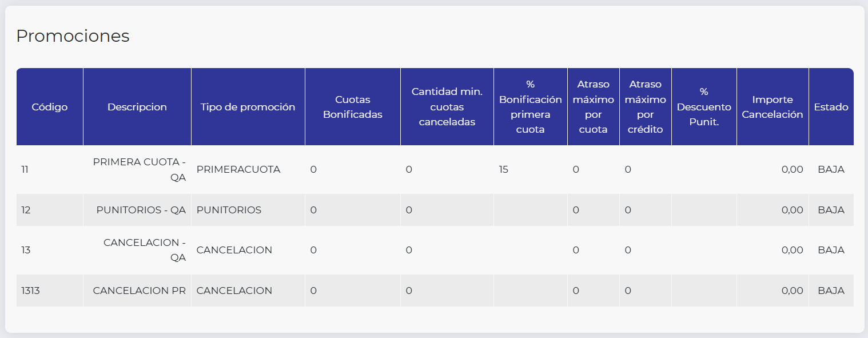Click the Atraso máximo por cuota header
Viewport: 868px width, 338px height.
(593, 107)
